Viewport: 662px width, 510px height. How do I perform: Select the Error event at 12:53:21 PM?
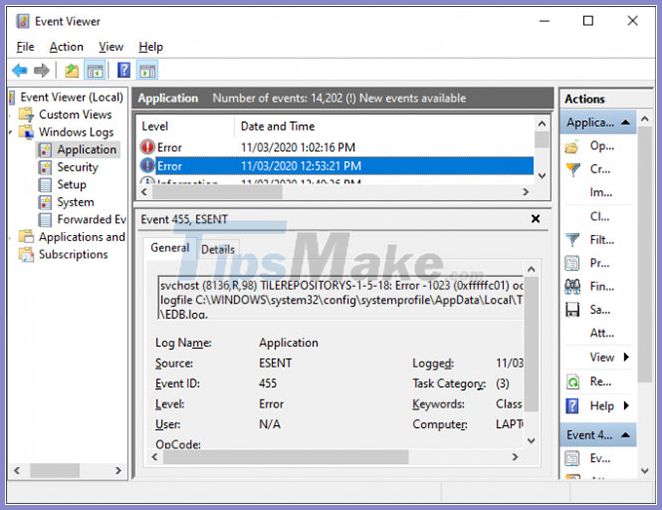point(336,166)
